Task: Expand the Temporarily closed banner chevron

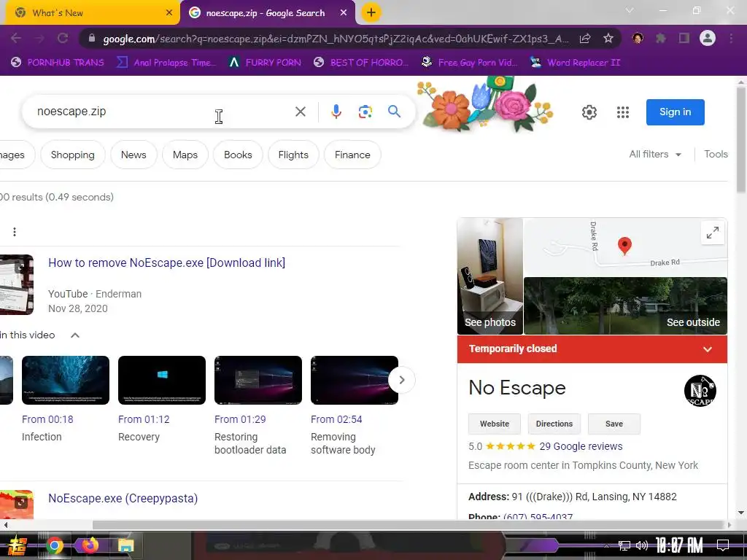Action: pyautogui.click(x=708, y=349)
